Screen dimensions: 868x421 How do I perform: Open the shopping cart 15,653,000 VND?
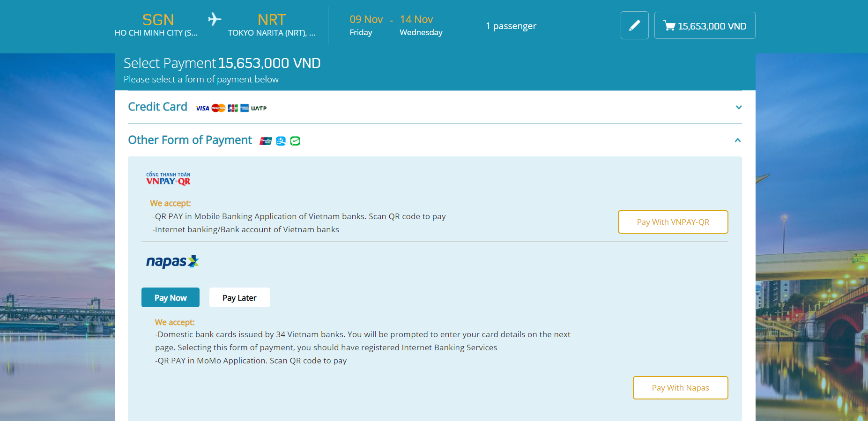pos(705,25)
